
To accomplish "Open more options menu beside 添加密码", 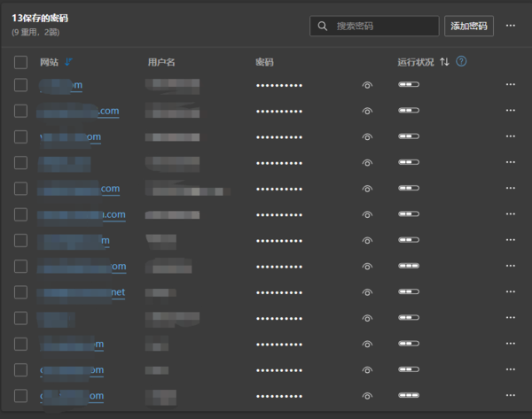I will click(510, 26).
